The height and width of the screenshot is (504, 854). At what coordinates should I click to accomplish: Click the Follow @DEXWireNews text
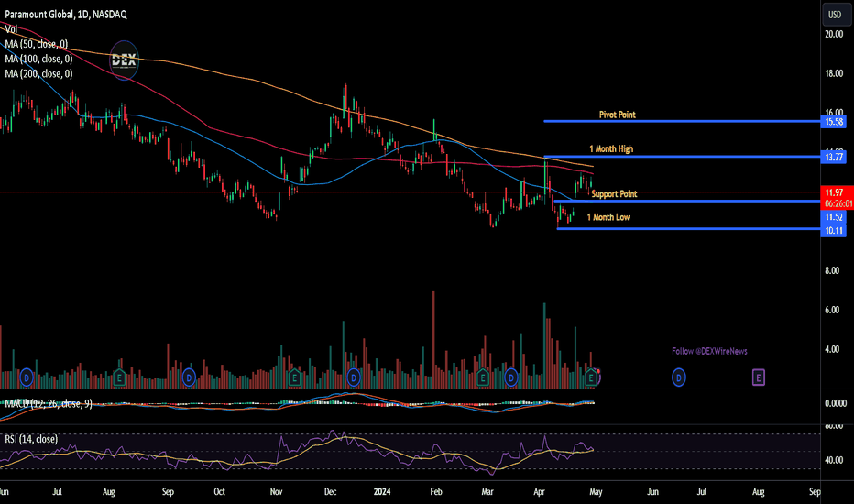(x=709, y=352)
